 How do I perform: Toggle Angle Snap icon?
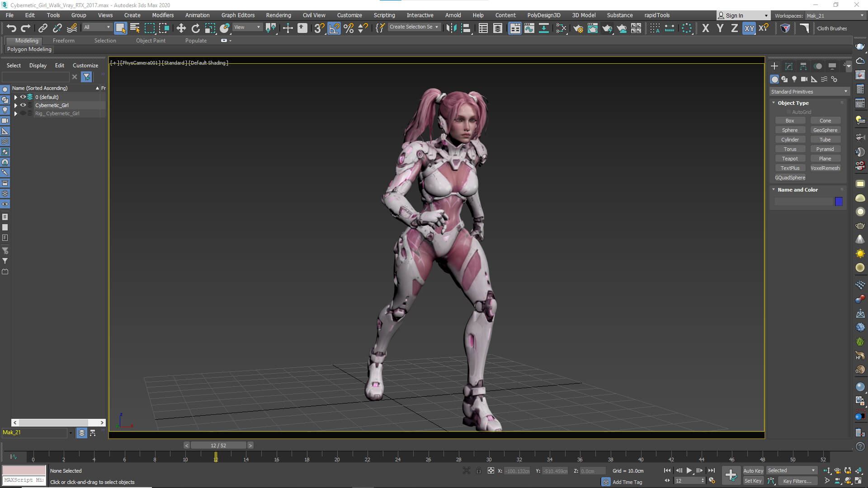coord(334,28)
